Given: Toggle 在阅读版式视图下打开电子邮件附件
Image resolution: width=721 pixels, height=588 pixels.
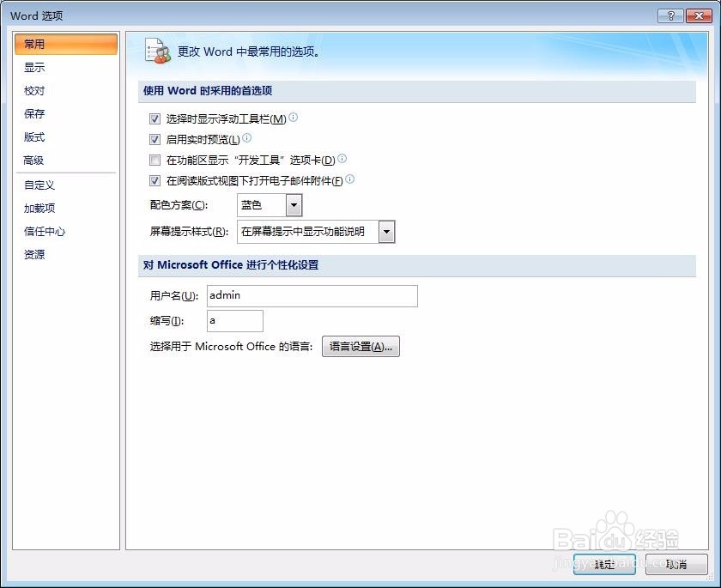Looking at the screenshot, I should pyautogui.click(x=154, y=180).
